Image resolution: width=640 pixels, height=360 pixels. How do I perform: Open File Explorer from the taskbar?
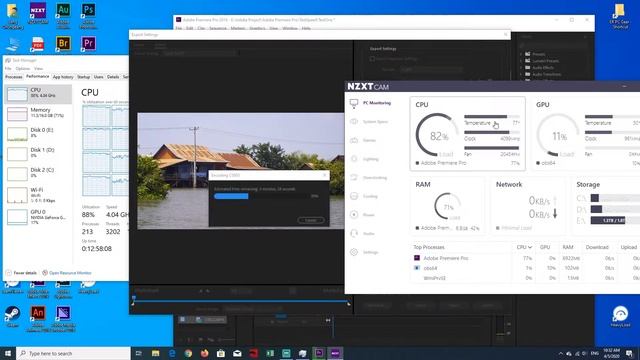coord(156,353)
